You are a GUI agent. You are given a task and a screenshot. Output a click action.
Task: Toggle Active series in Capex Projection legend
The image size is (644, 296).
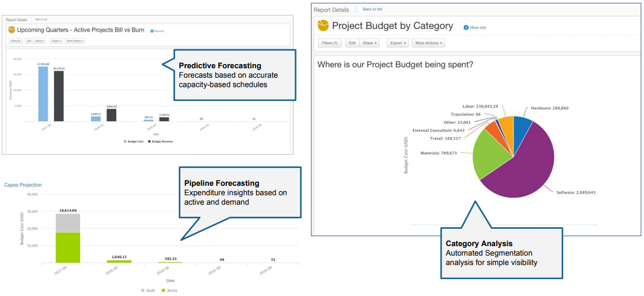pyautogui.click(x=169, y=290)
